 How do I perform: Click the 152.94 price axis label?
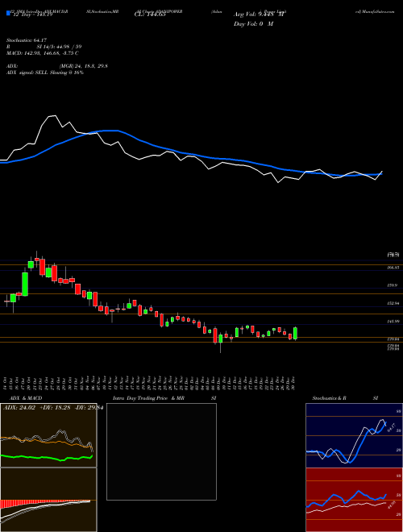(x=393, y=303)
